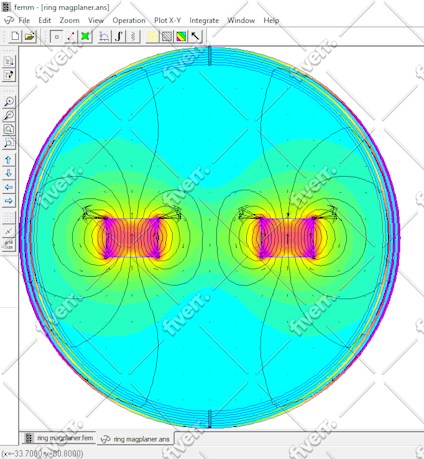Select green block area mode tool
Image resolution: width=424 pixels, height=459 pixels.
[x=85, y=36]
